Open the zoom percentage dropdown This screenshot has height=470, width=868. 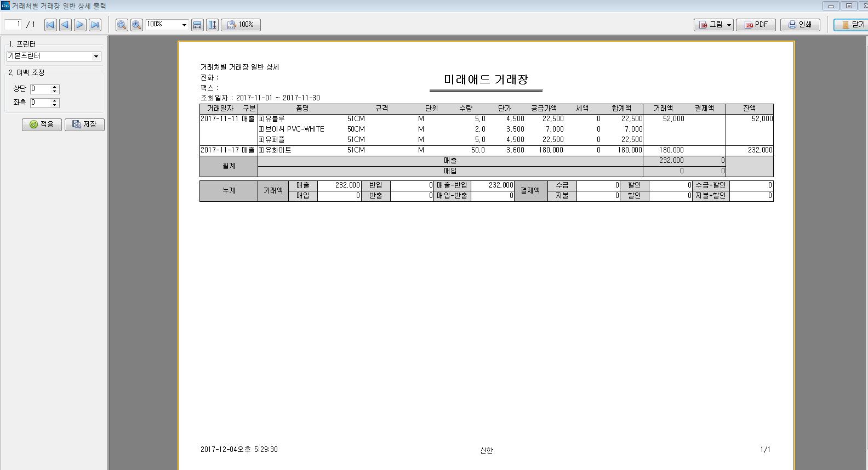[x=184, y=25]
